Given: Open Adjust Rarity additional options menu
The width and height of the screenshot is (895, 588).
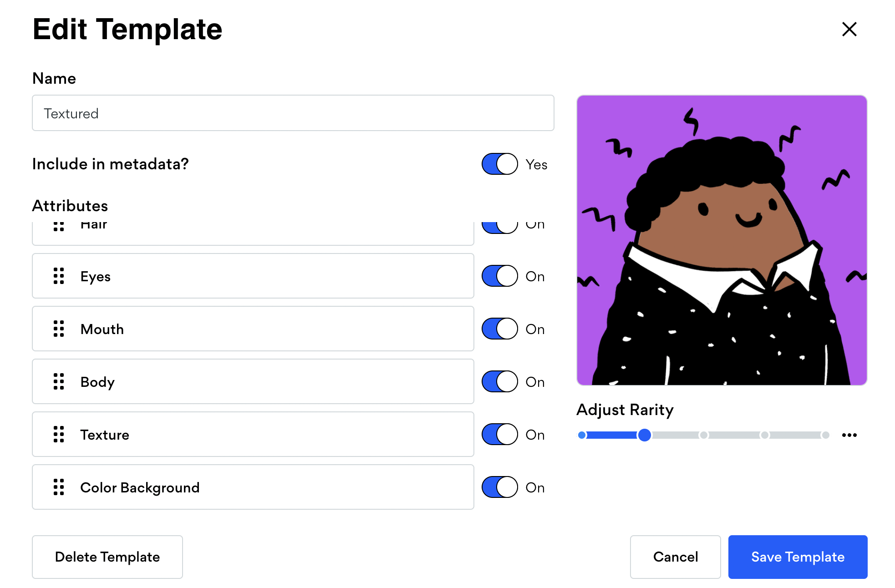Looking at the screenshot, I should coord(850,435).
